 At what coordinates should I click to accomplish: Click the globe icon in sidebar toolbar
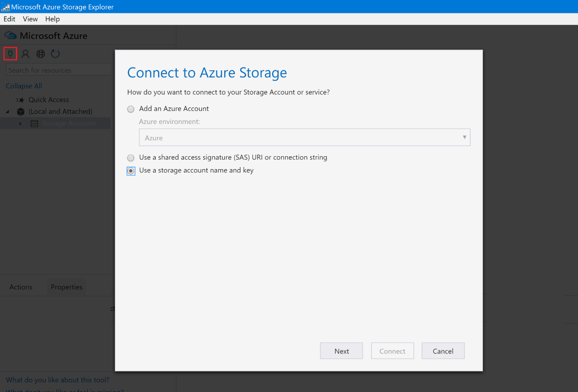pos(41,54)
